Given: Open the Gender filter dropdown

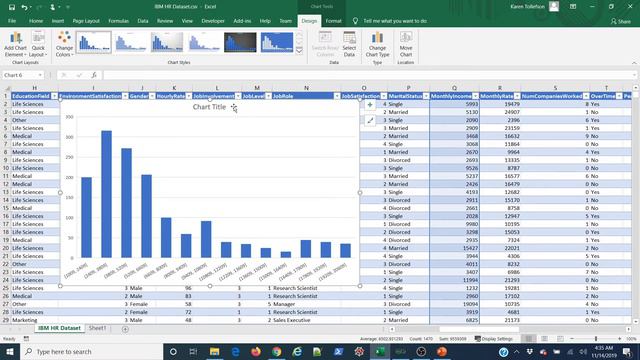Looking at the screenshot, I should (152, 96).
